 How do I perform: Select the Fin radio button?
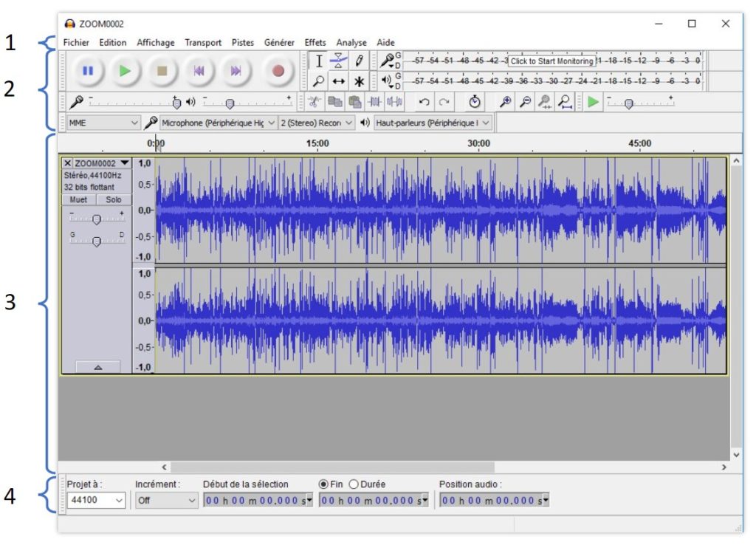pyautogui.click(x=323, y=484)
